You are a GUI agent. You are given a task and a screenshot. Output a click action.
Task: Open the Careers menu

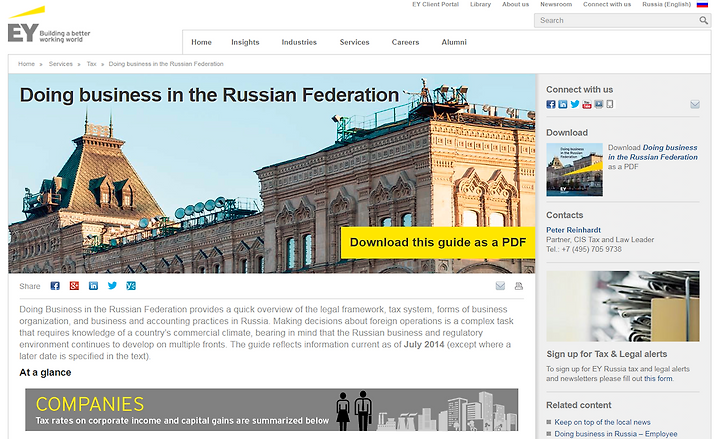coord(405,42)
